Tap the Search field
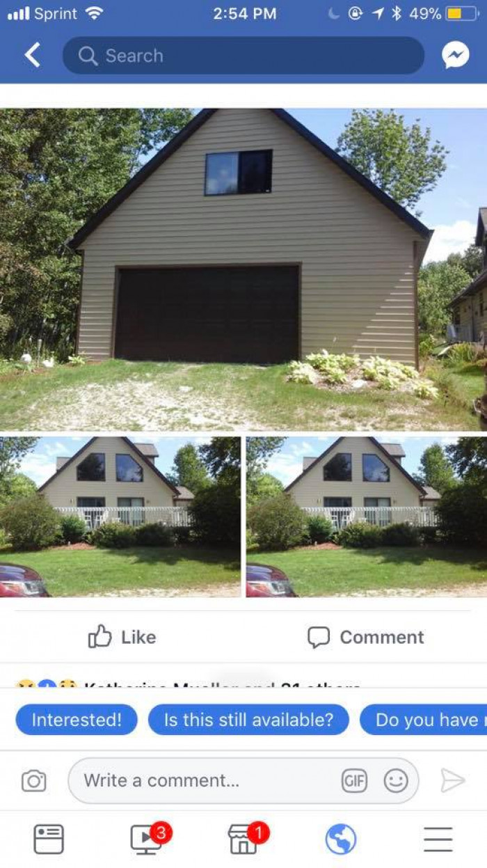Viewport: 487px width, 868px height. coord(243,56)
